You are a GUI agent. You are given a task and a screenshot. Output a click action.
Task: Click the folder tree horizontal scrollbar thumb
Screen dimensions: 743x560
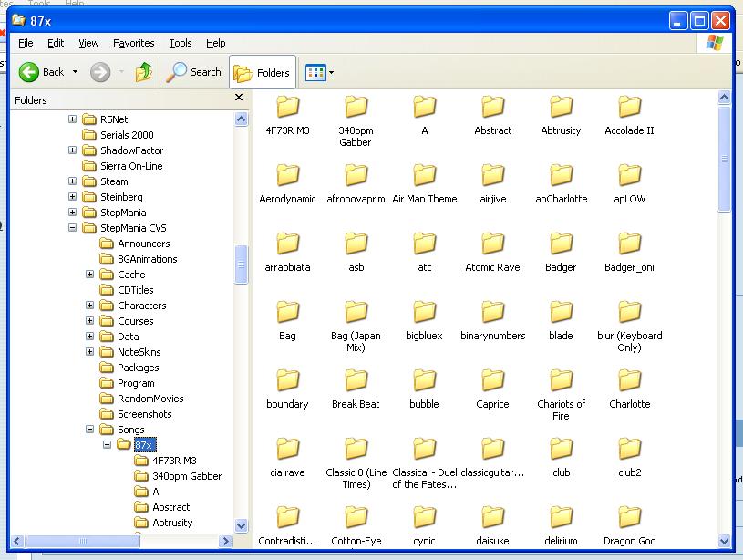(x=82, y=541)
